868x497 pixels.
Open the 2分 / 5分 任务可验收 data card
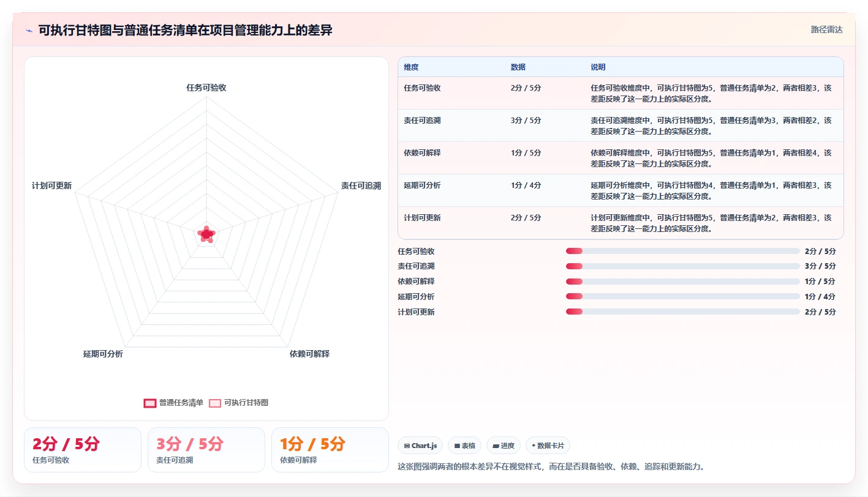83,450
